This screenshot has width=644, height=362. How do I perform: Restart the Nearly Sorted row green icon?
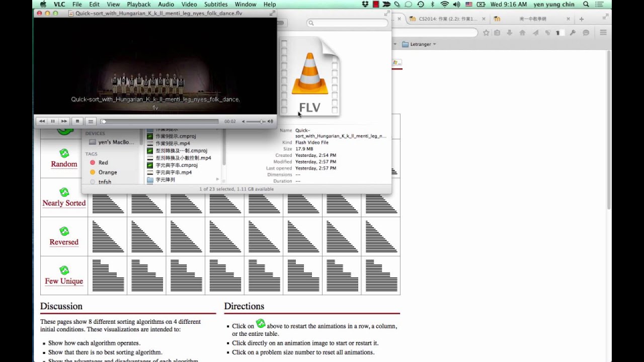tap(64, 192)
